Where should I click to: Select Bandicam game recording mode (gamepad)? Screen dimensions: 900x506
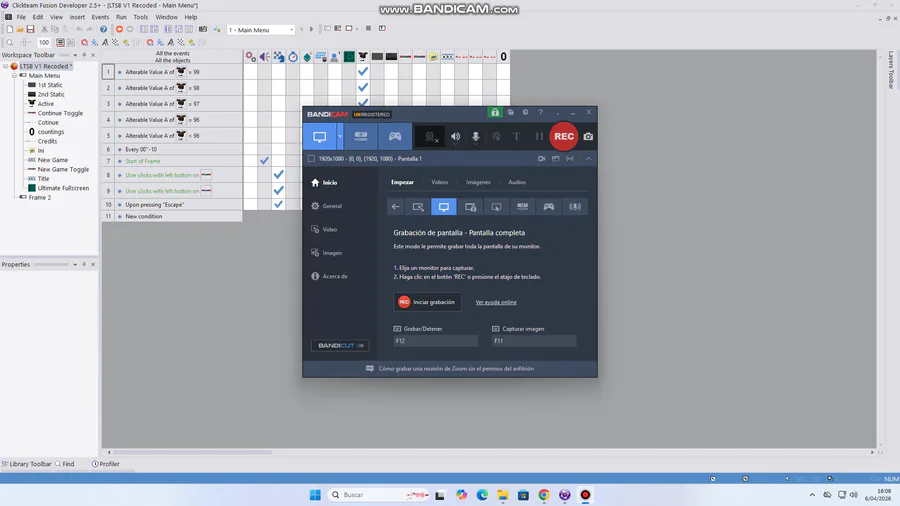click(395, 137)
